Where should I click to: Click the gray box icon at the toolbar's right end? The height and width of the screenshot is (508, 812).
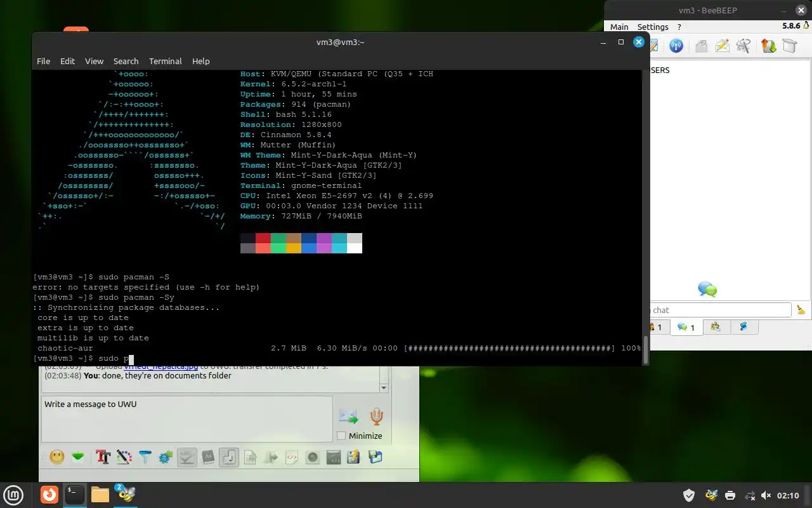(789, 46)
